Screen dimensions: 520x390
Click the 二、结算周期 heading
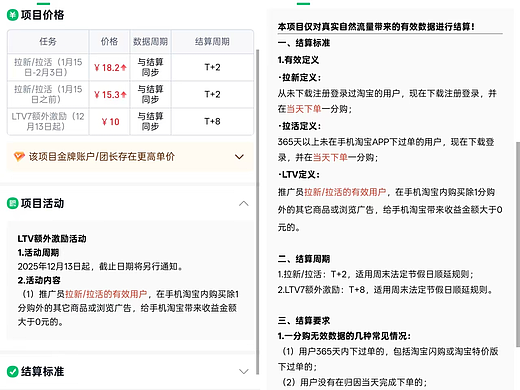[x=304, y=259]
